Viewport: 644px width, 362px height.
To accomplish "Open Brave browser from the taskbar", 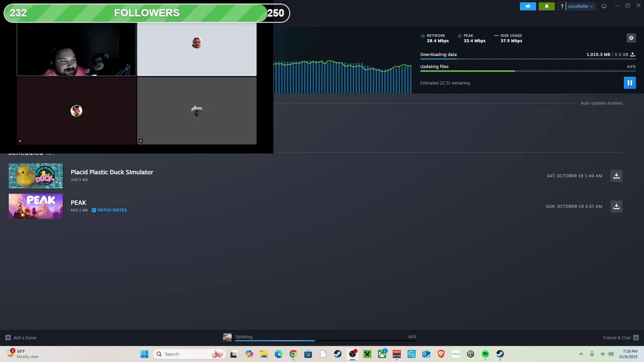I will click(441, 354).
